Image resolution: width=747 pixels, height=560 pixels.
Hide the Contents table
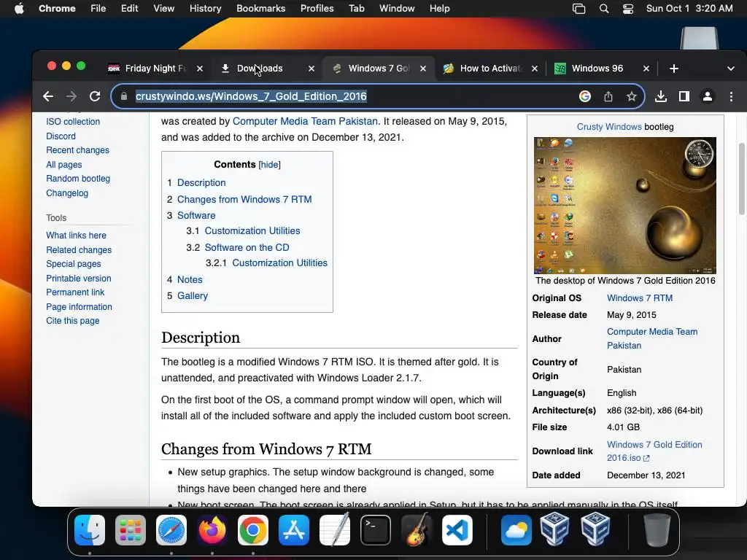(270, 165)
